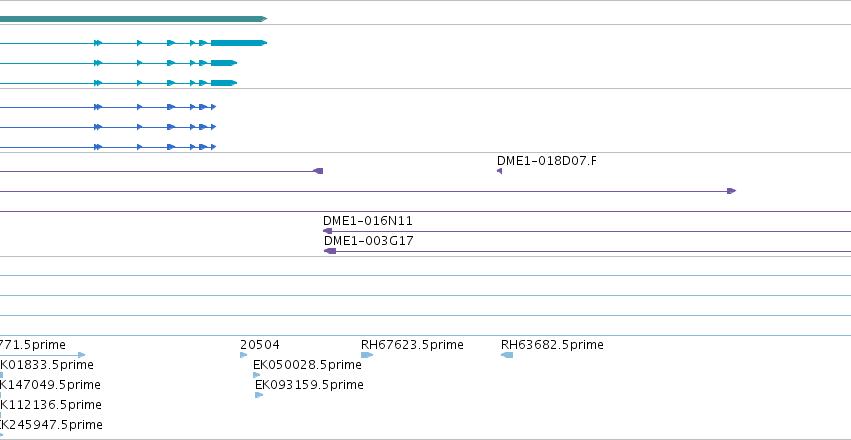Click the EK050028.5prime arrow glyph
851x440 pixels.
pyautogui.click(x=257, y=375)
